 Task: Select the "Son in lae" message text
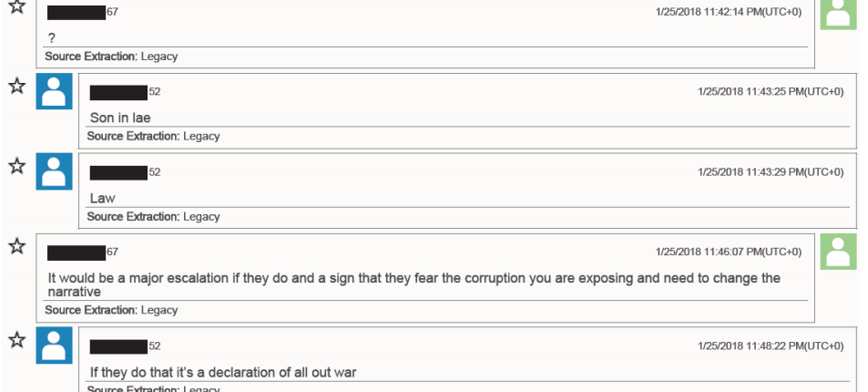click(x=120, y=118)
